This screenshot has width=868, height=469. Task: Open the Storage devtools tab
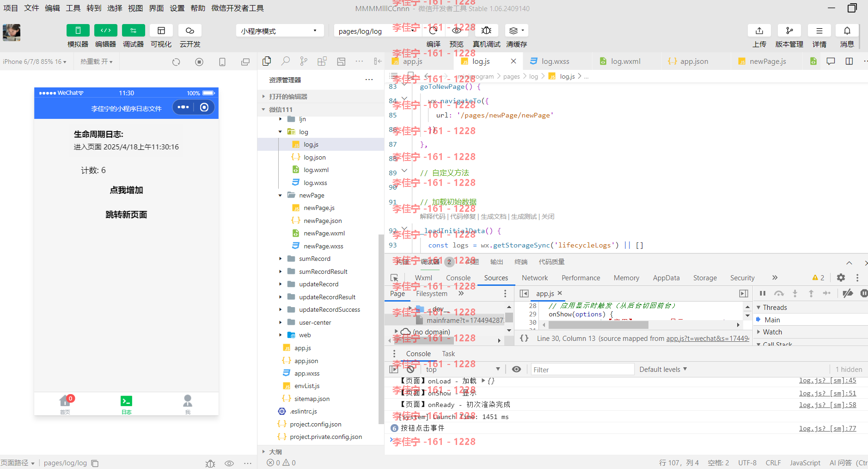coord(705,278)
